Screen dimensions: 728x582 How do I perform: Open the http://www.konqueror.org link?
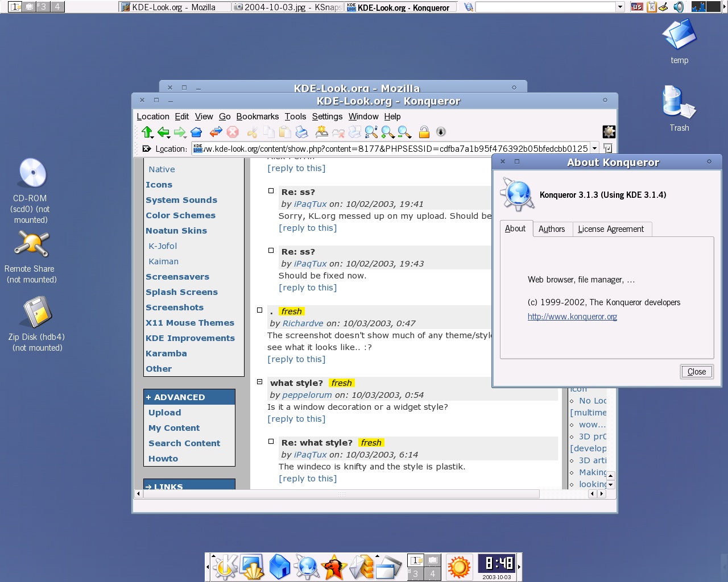572,317
